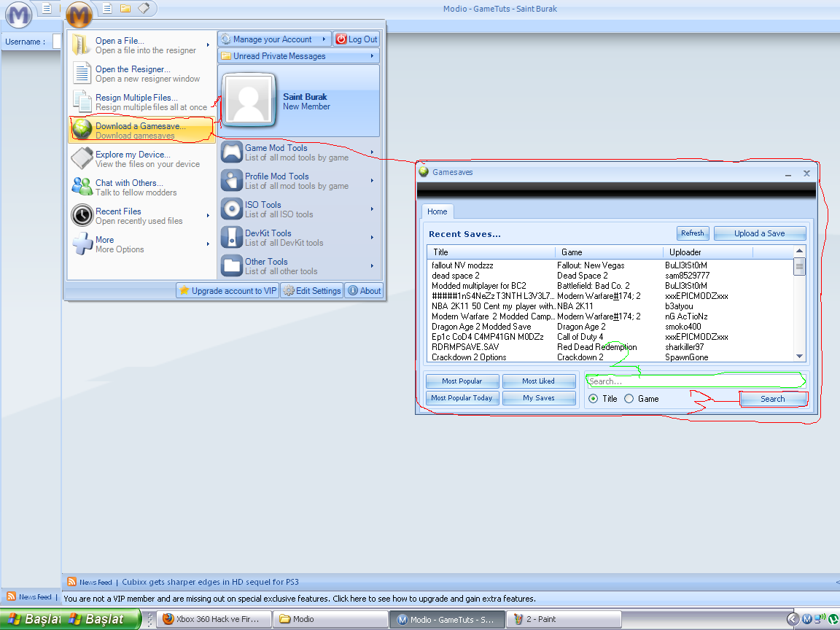
Task: Click the saves list scrollbar thumb
Action: pyautogui.click(x=799, y=266)
